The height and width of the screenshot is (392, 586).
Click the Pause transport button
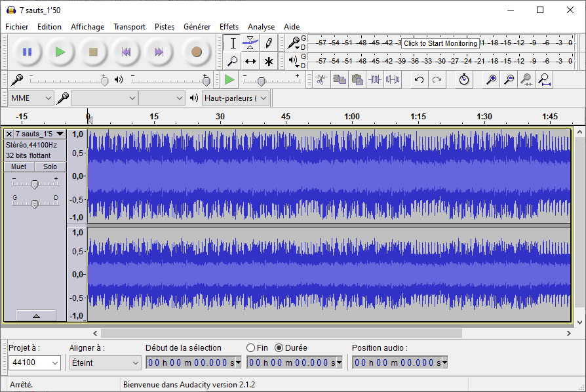(28, 52)
